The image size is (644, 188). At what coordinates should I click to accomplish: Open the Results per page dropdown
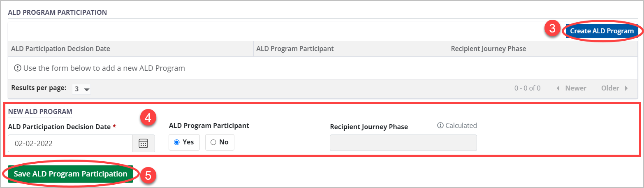(81, 89)
